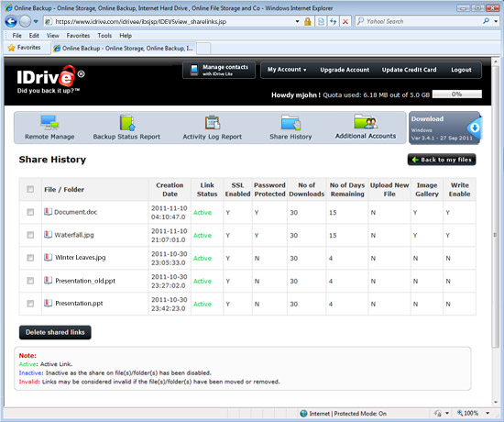Check the Waterfall.jpg row checkbox
The image size is (504, 422).
[x=30, y=235]
